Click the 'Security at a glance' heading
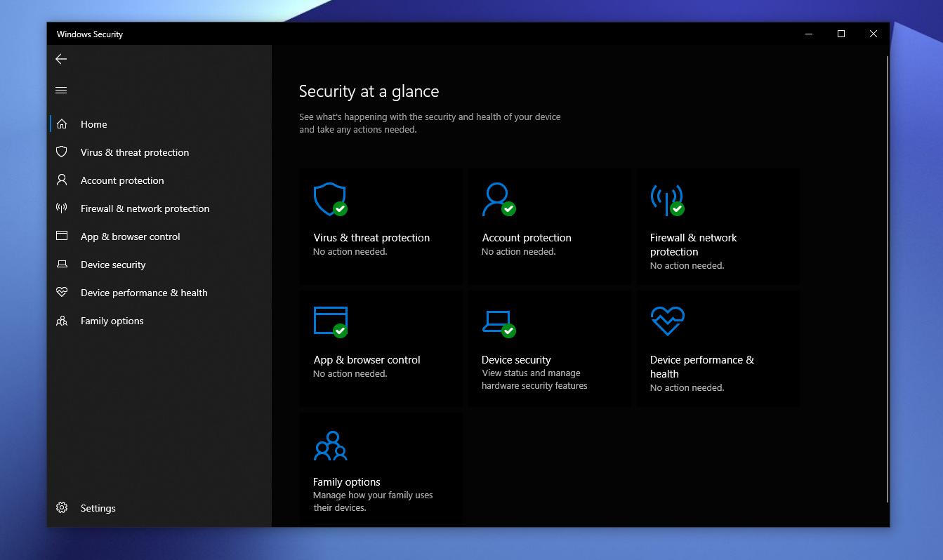This screenshot has height=560, width=943. tap(369, 91)
